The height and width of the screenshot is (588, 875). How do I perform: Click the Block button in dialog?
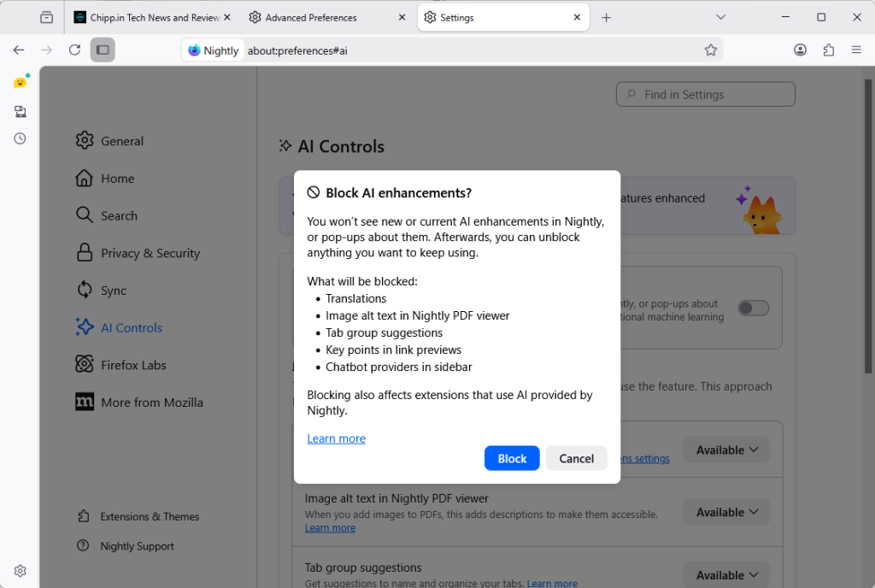coord(512,458)
